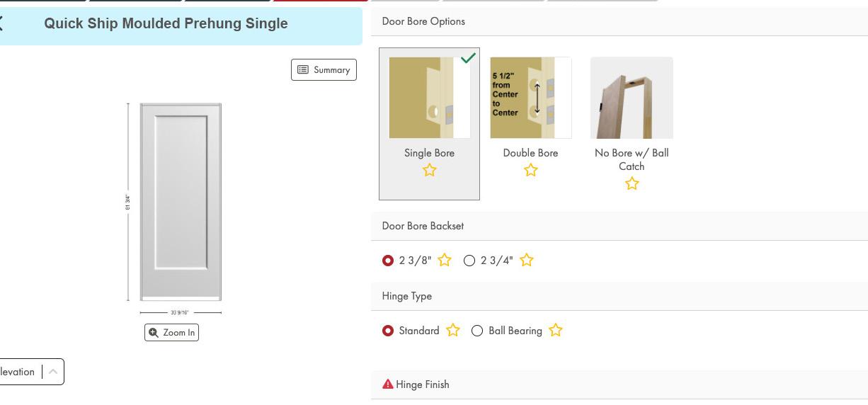Click the star next to 2 3/4"
Screen dimensions: 868x405
coord(527,261)
